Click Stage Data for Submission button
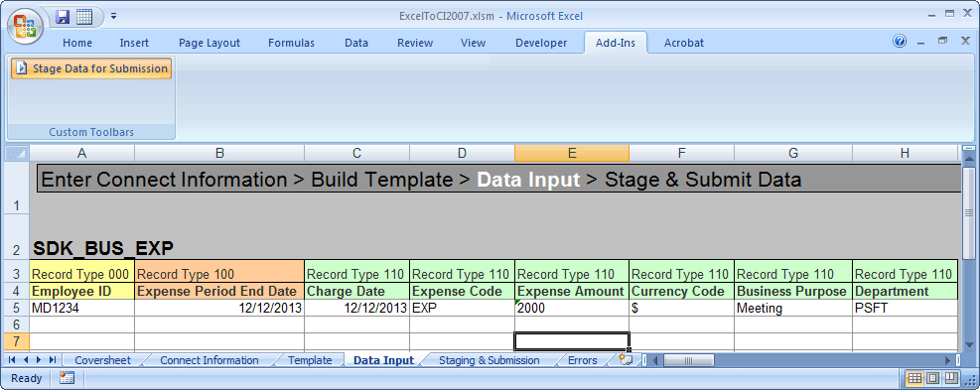 (92, 68)
